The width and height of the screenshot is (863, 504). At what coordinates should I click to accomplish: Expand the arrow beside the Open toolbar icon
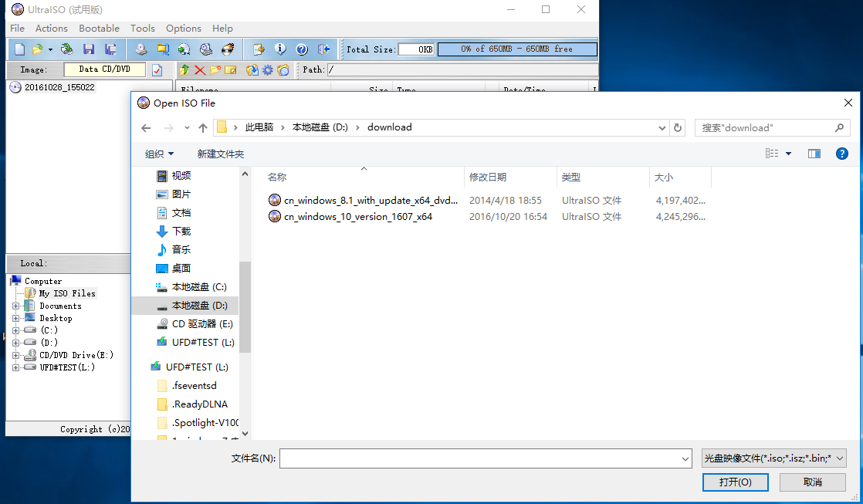50,49
